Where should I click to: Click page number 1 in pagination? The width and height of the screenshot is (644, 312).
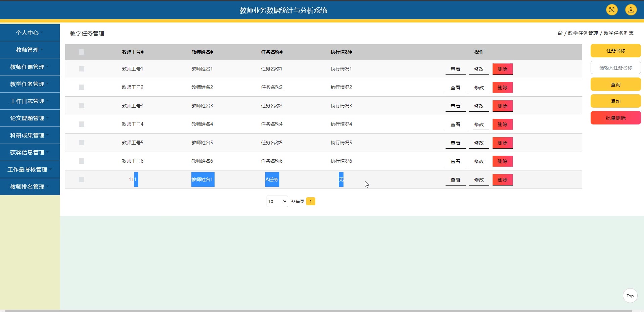311,201
